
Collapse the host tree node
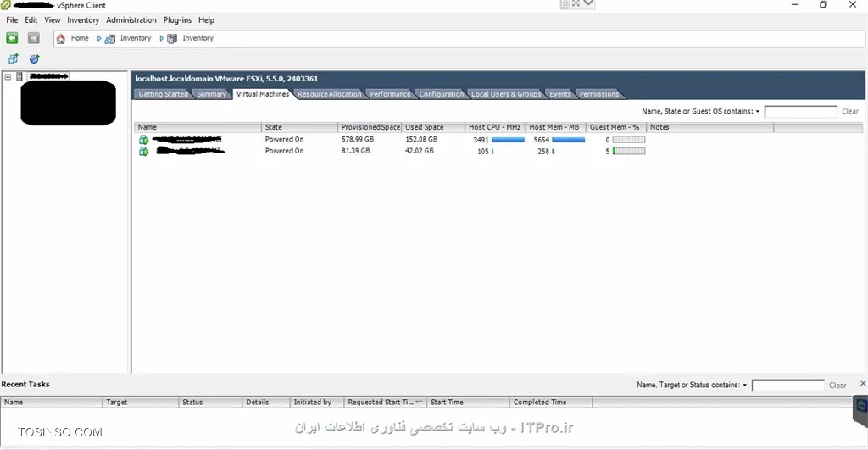(8, 76)
